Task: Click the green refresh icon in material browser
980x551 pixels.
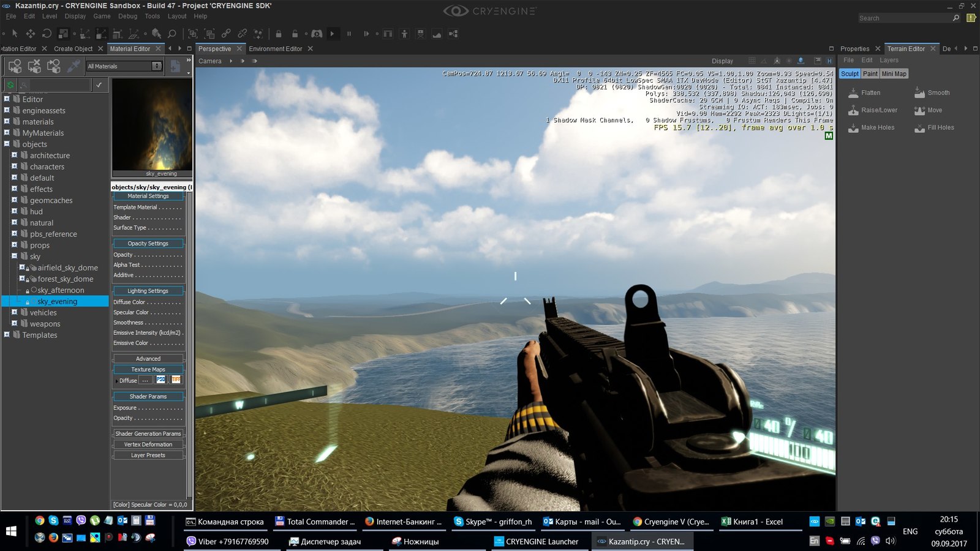Action: coord(10,85)
